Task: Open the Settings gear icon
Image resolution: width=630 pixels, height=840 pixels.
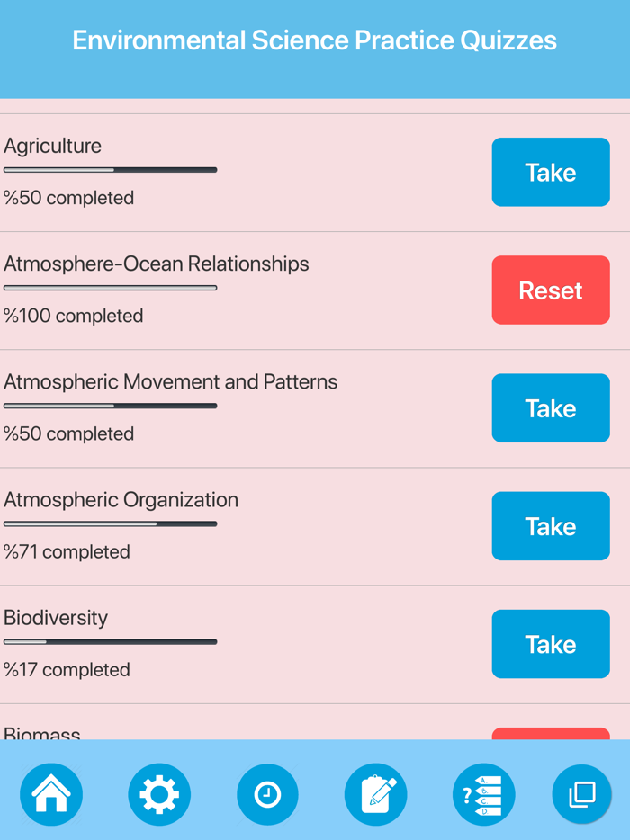Action: (159, 794)
